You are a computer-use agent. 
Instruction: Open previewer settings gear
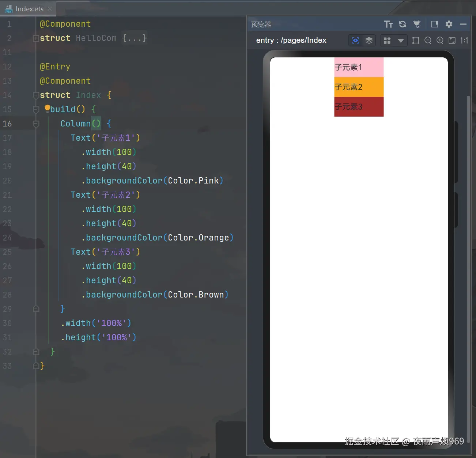(449, 24)
